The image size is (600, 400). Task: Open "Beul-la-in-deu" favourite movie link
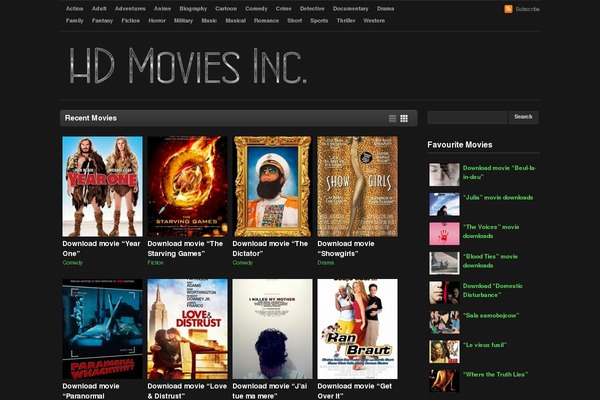click(500, 172)
